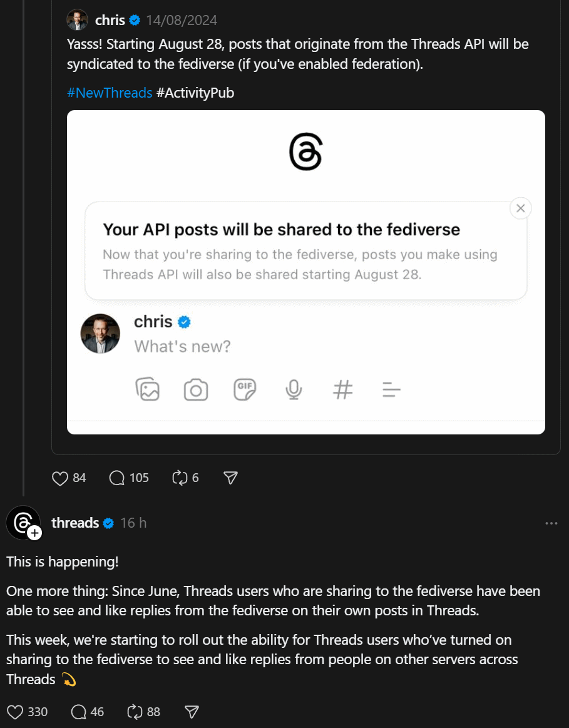Open the three-dot options menu on threads' post
569x728 pixels.
(551, 523)
